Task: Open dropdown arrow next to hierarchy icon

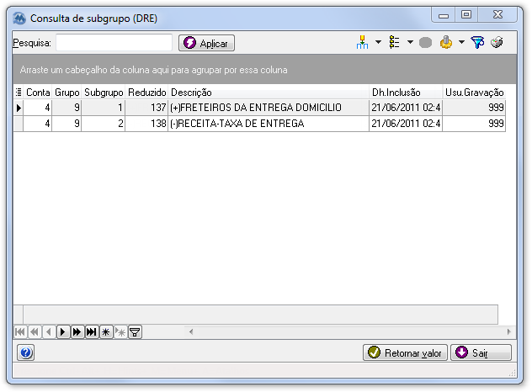Action: click(378, 43)
